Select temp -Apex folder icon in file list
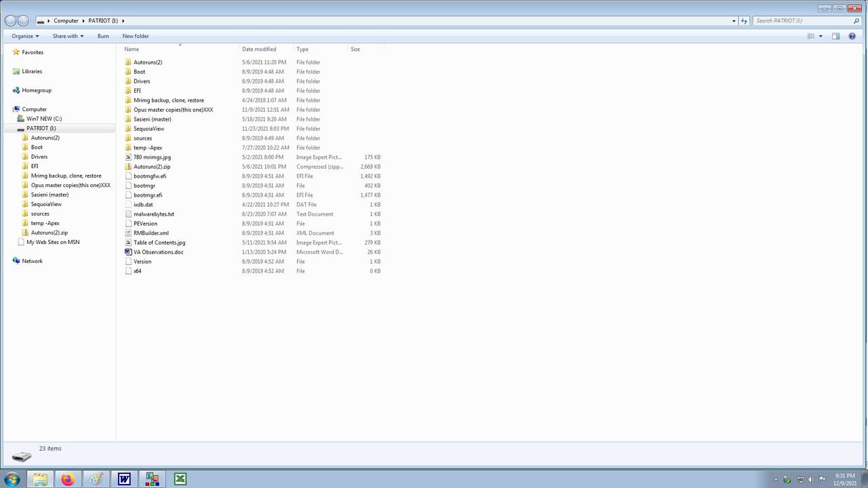Image resolution: width=868 pixels, height=488 pixels. 128,148
